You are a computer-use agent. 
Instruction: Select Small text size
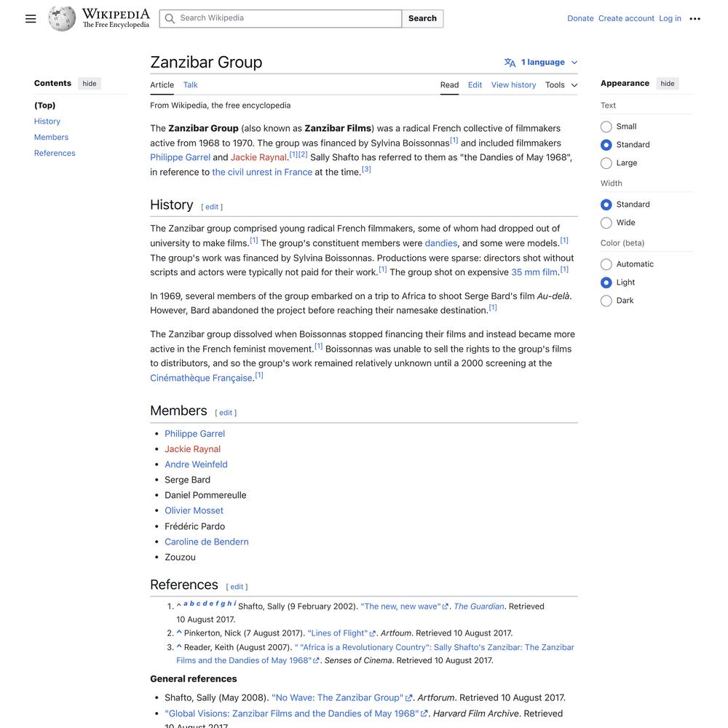click(606, 127)
